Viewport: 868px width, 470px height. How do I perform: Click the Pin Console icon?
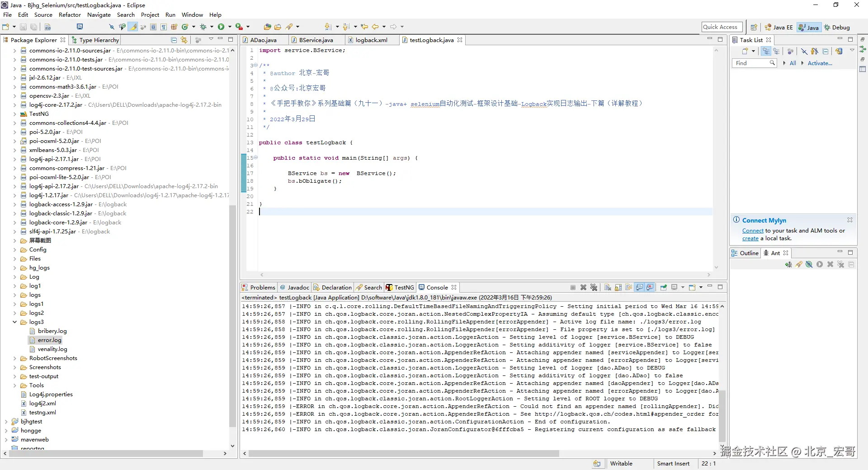664,288
